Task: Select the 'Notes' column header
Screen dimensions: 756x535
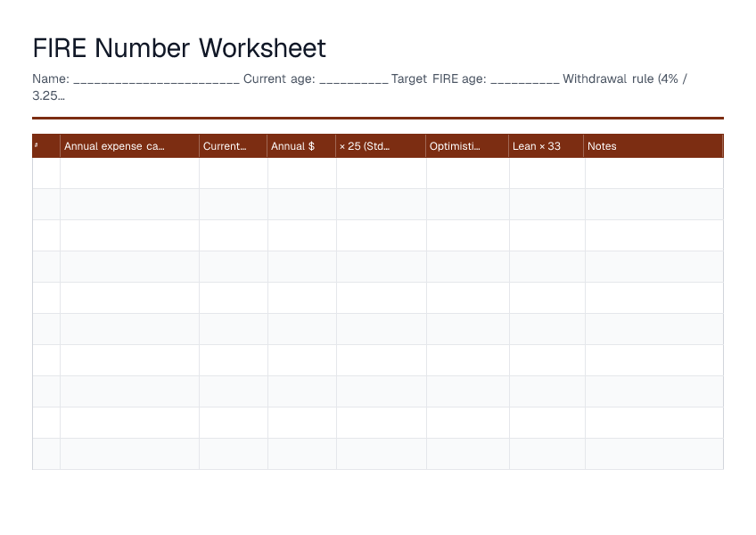Action: (x=653, y=145)
